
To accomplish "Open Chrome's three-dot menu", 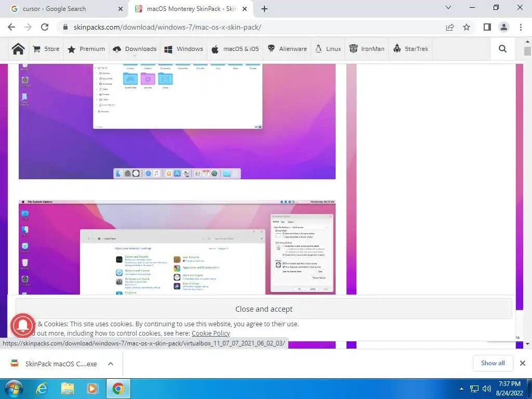I will [x=521, y=27].
